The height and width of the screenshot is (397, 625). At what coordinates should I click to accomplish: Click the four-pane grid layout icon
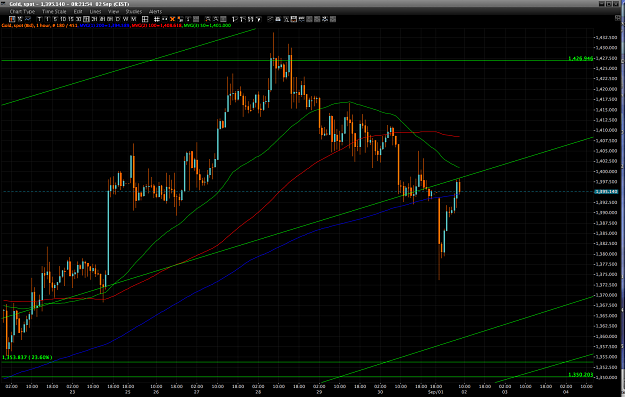click(x=145, y=19)
